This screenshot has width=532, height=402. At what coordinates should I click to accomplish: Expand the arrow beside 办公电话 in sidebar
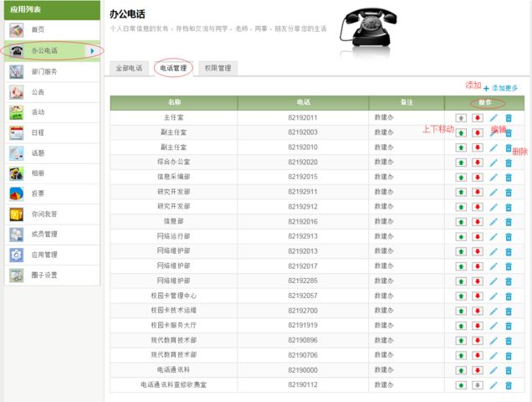[x=91, y=51]
